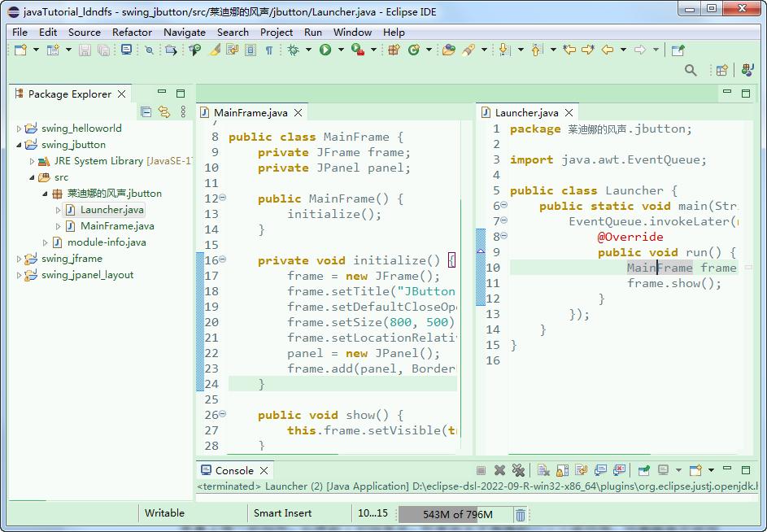Collapse the initialize() method fold marker
Viewport: 767px width, 532px height.
click(x=223, y=260)
